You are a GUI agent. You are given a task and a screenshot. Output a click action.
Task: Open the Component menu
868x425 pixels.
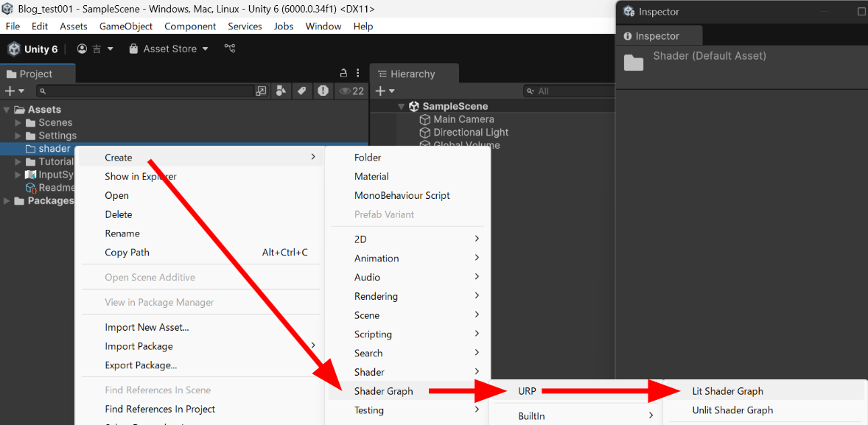pyautogui.click(x=190, y=26)
